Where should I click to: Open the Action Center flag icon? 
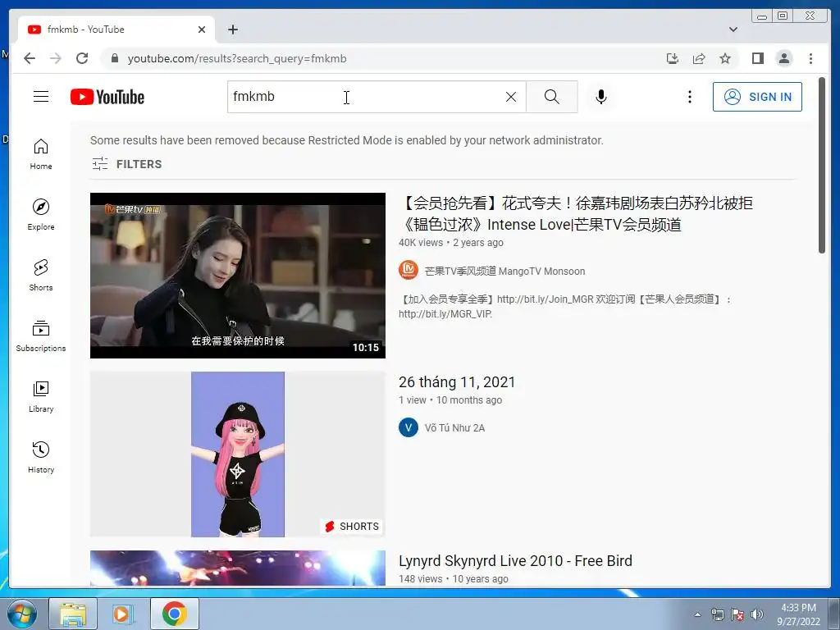[x=737, y=614]
